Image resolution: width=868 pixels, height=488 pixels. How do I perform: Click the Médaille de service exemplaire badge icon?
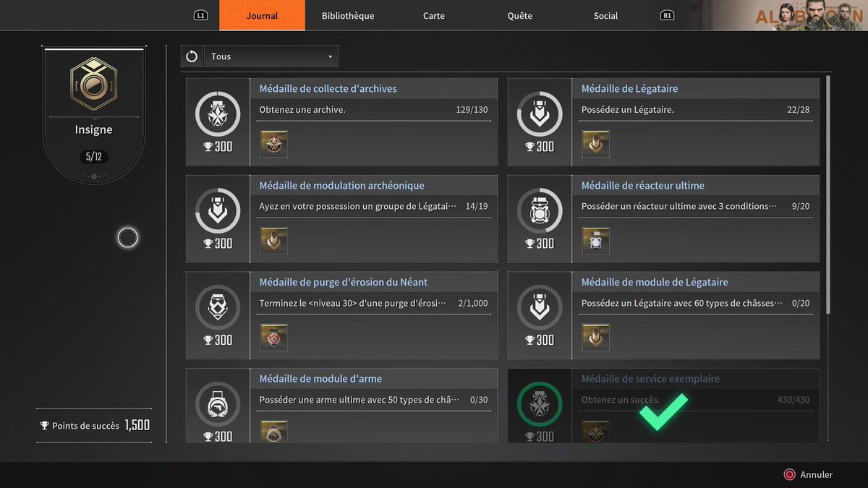point(540,404)
